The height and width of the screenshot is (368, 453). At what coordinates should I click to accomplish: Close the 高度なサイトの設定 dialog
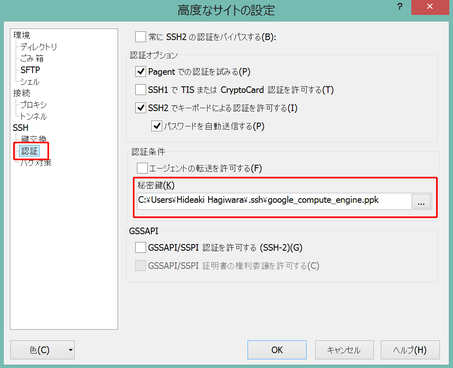430,7
